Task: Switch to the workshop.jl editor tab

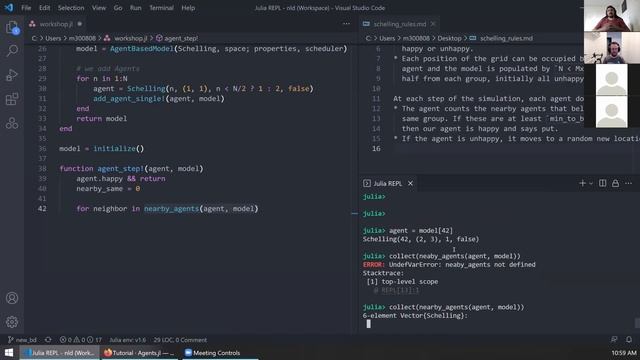Action: [x=56, y=24]
